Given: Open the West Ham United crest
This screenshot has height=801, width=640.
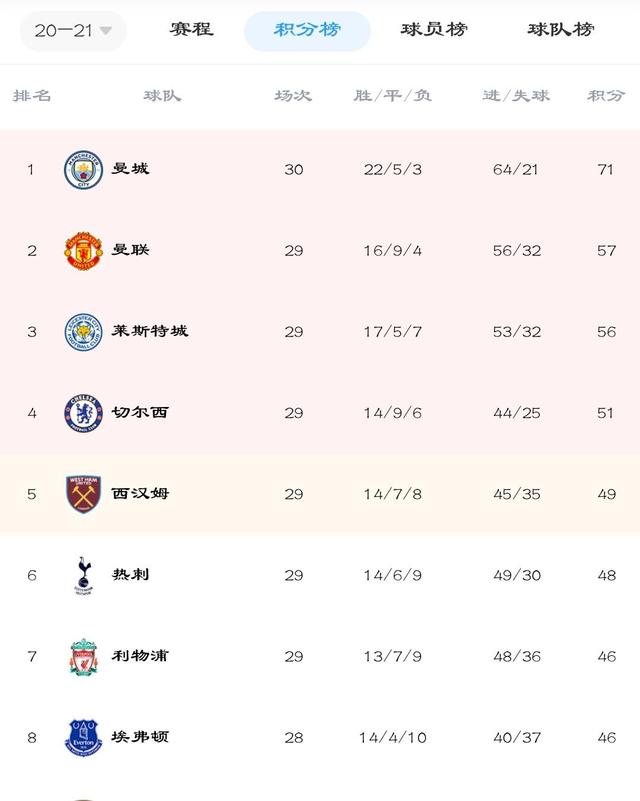Looking at the screenshot, I should click(83, 494).
